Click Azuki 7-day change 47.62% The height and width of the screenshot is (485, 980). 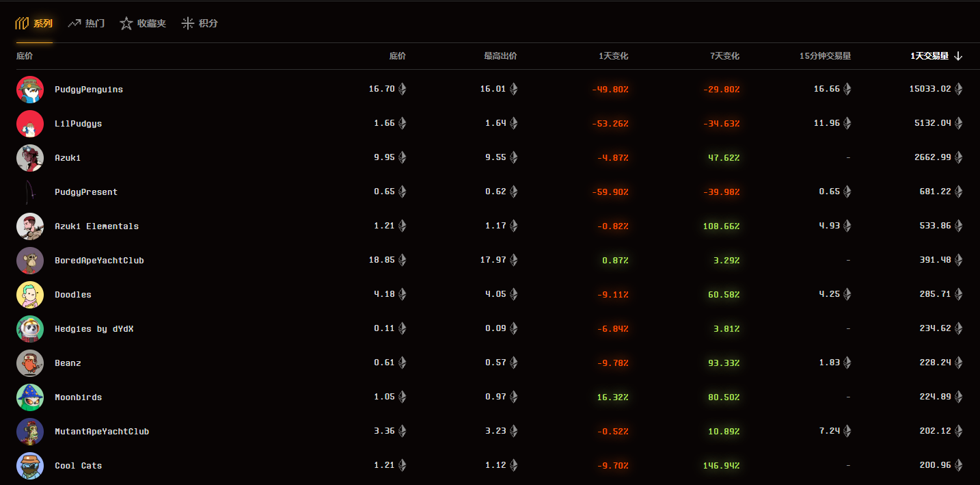click(x=724, y=158)
